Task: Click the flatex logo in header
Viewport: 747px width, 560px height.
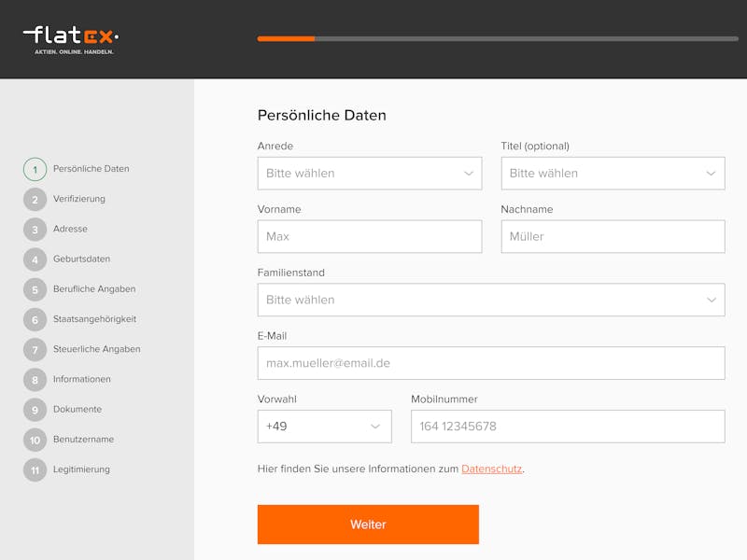Action: coord(71,40)
